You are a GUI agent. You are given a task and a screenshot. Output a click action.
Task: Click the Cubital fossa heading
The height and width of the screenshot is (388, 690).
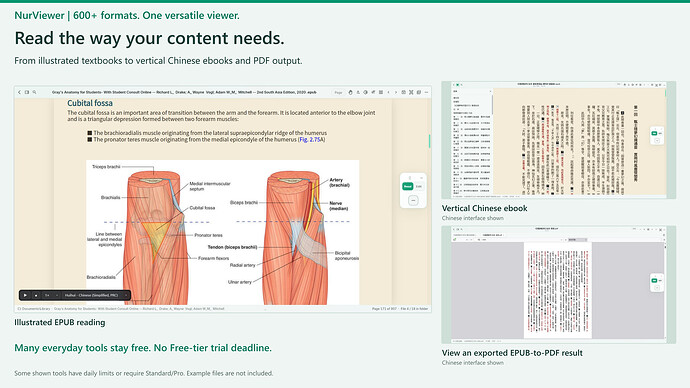point(90,103)
